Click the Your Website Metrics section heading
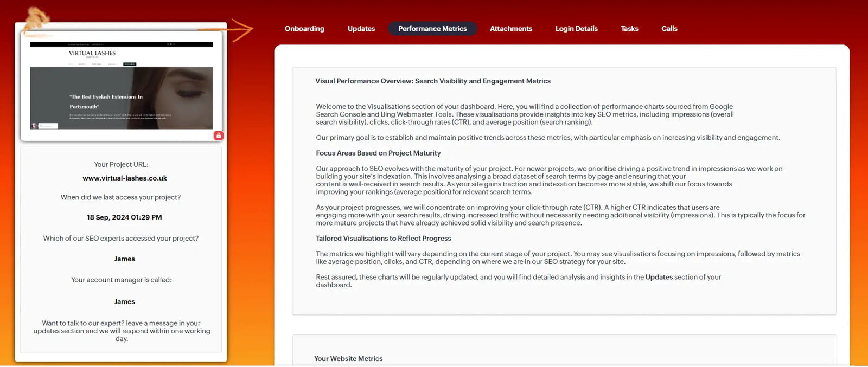 pos(348,359)
